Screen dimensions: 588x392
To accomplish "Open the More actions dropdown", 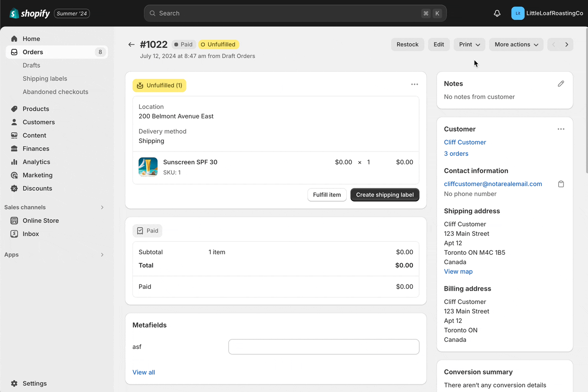I will click(516, 45).
